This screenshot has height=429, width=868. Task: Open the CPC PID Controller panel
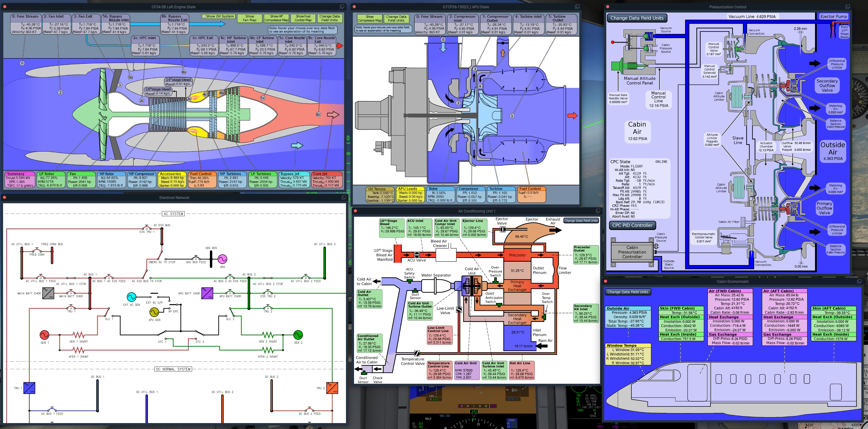click(x=632, y=225)
